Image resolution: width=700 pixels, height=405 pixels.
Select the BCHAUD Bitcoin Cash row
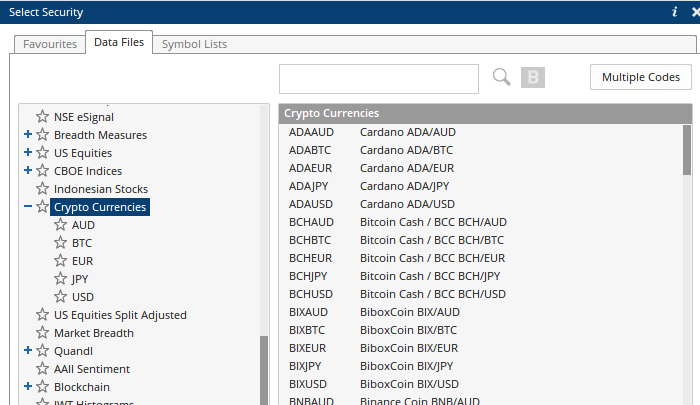pyautogui.click(x=481, y=222)
